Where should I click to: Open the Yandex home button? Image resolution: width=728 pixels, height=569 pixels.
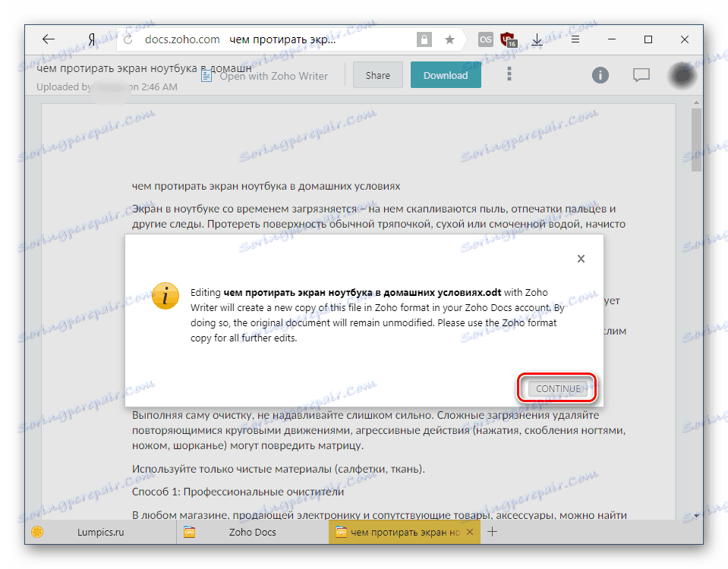[x=91, y=40]
